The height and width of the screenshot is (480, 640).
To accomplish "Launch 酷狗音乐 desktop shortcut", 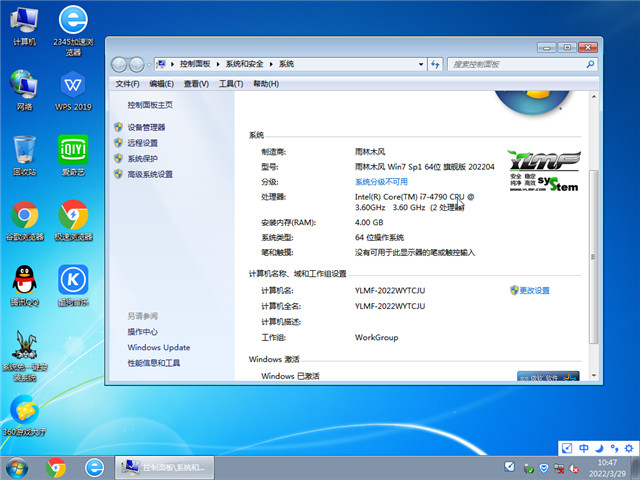I will tap(73, 286).
